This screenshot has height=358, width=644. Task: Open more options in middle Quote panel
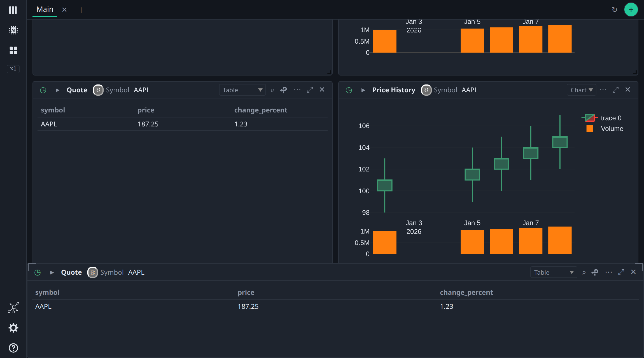[x=297, y=90]
